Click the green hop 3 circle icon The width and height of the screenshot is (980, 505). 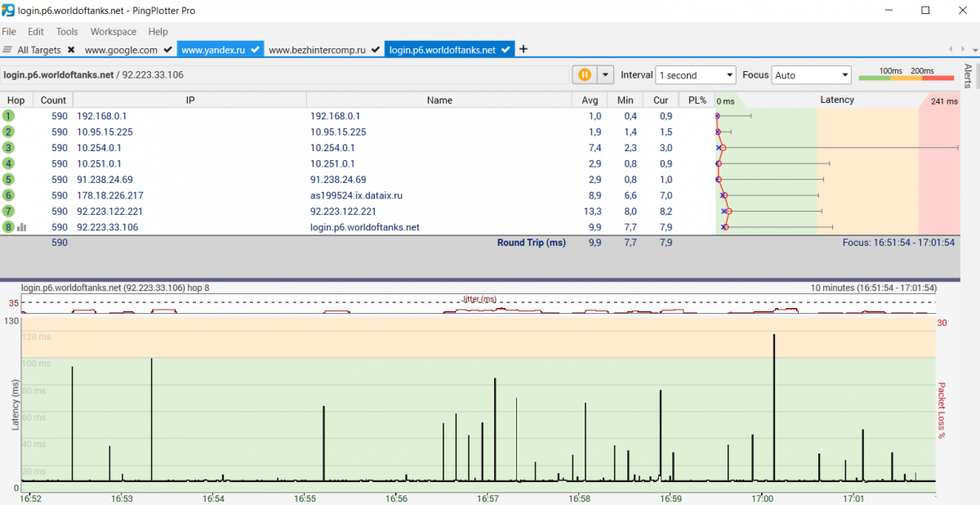pyautogui.click(x=8, y=148)
